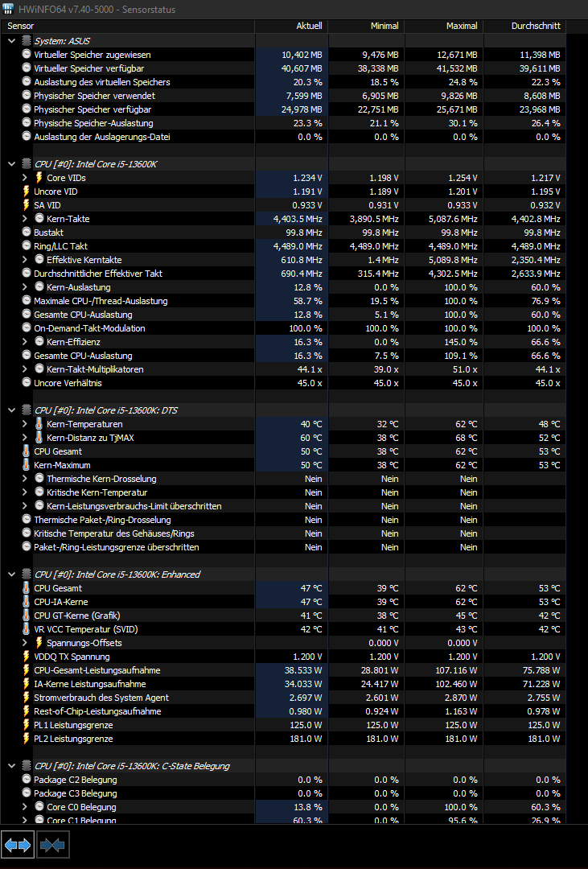
Task: Click clock icon beside Ring/LLC Takt
Action: point(26,245)
